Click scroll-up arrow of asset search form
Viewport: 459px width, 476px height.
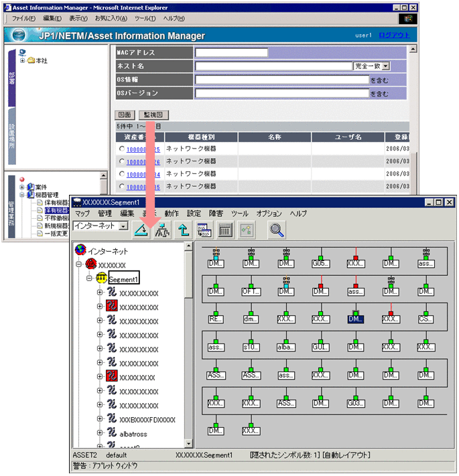[x=413, y=49]
